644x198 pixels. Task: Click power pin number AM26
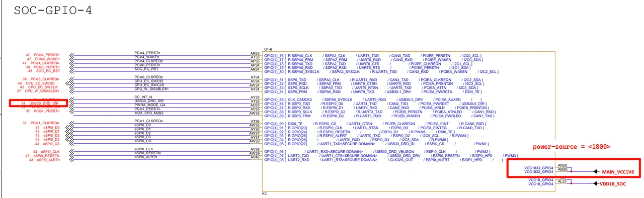(x=562, y=169)
